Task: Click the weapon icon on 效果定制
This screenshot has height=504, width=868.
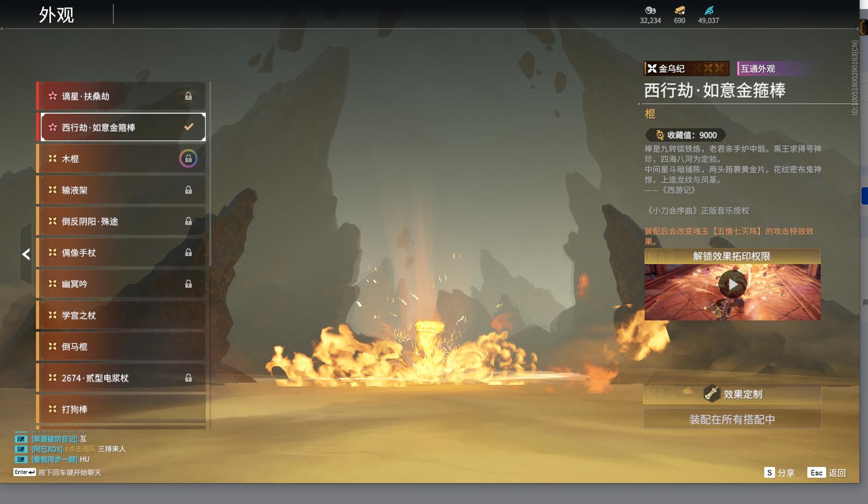Action: pos(712,394)
